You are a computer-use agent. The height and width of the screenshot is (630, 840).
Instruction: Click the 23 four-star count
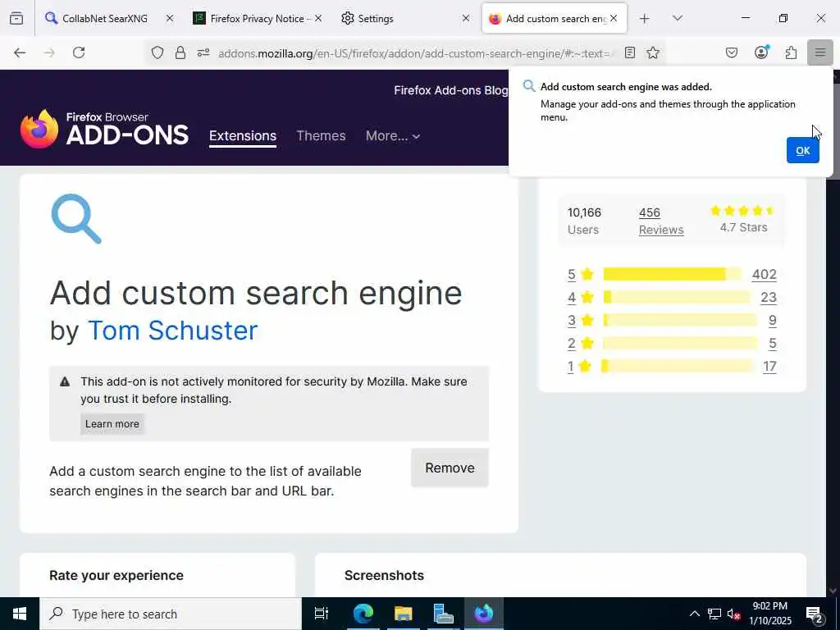click(768, 297)
